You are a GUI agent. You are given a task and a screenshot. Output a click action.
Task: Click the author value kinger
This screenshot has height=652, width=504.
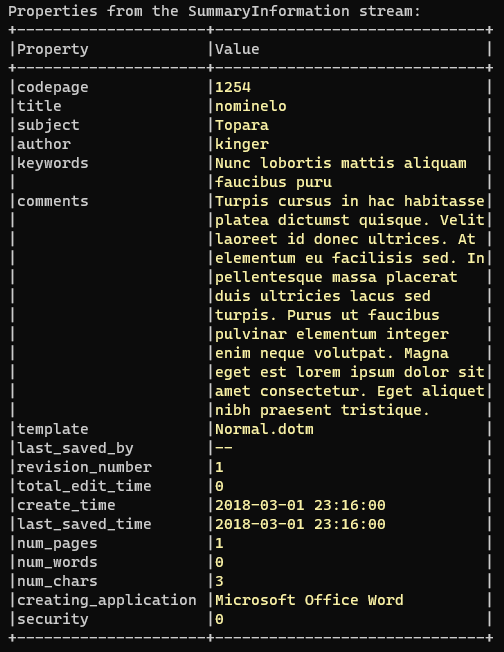tap(242, 144)
